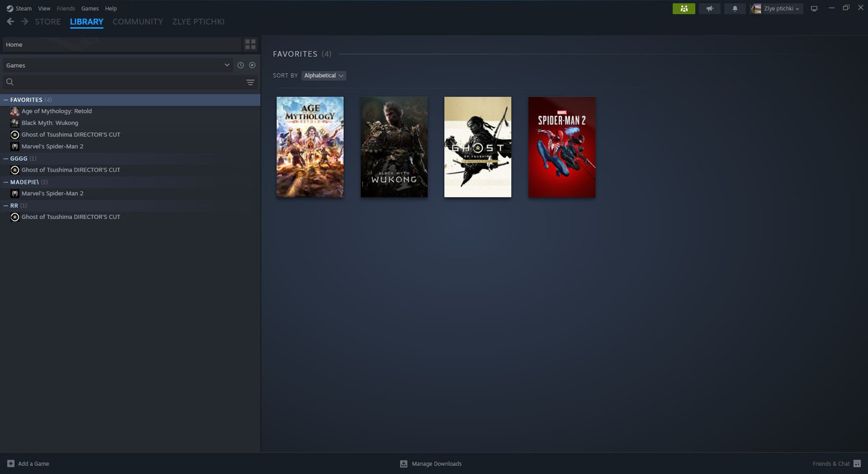Click Marvel's Spider-Man 2 icon under Favorites
The height and width of the screenshot is (474, 868).
[15, 146]
